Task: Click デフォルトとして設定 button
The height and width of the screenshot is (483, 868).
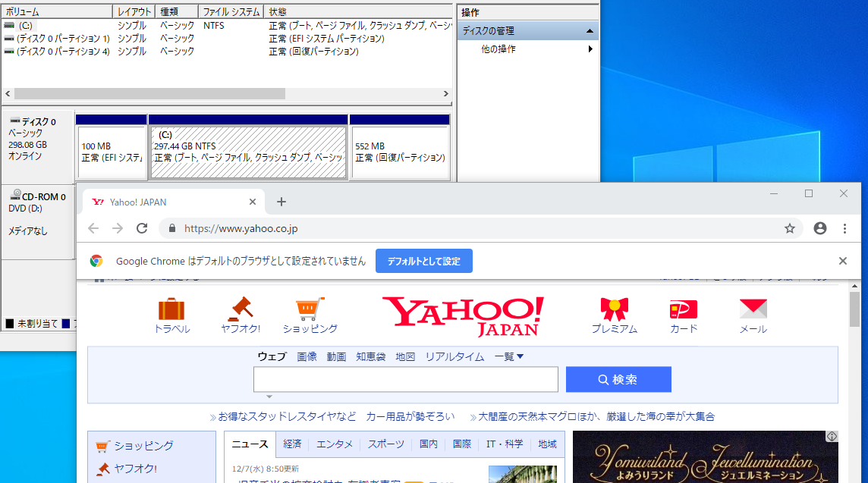Action: (424, 261)
